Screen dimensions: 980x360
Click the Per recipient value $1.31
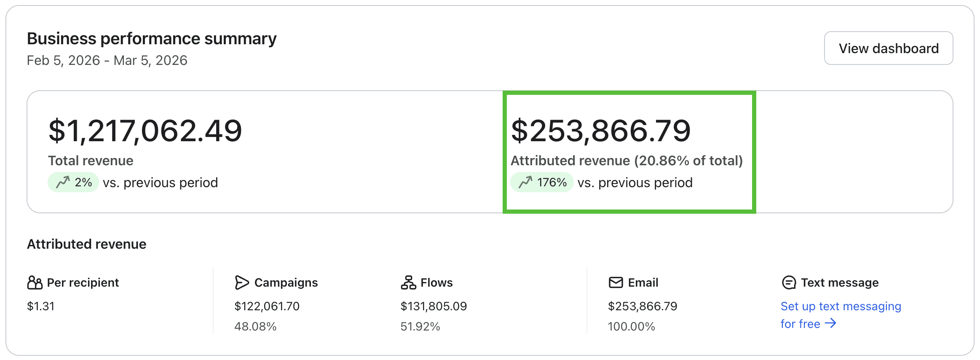[x=40, y=306]
